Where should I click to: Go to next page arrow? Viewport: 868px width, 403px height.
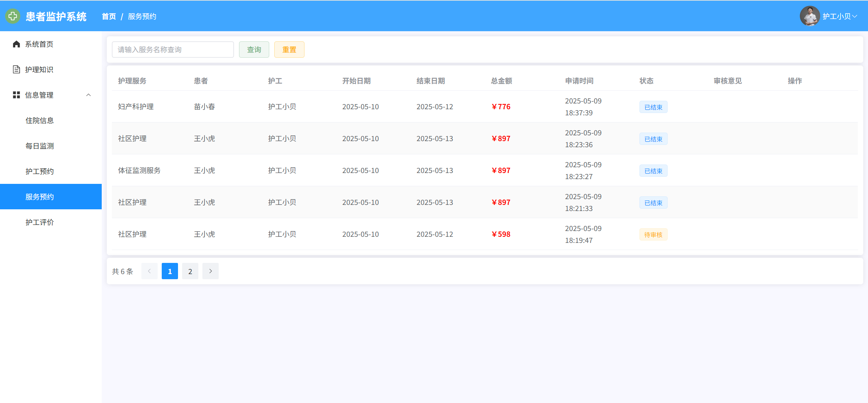[x=210, y=271]
